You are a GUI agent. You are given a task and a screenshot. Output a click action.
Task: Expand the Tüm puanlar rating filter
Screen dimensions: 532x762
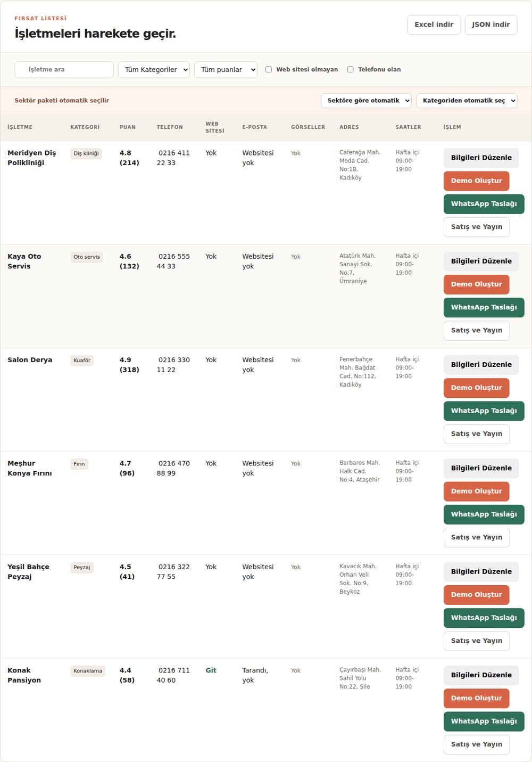226,70
